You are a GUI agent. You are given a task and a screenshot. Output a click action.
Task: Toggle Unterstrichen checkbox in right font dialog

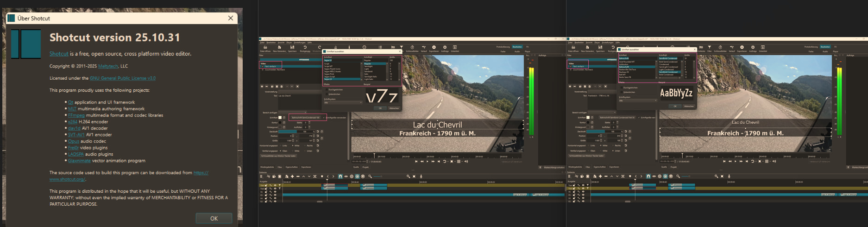621,92
